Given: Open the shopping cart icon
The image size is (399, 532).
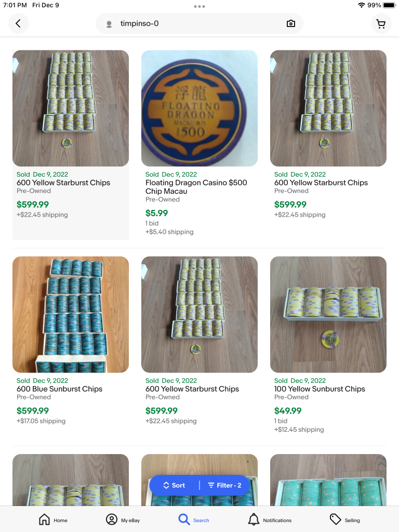Looking at the screenshot, I should coord(381,23).
